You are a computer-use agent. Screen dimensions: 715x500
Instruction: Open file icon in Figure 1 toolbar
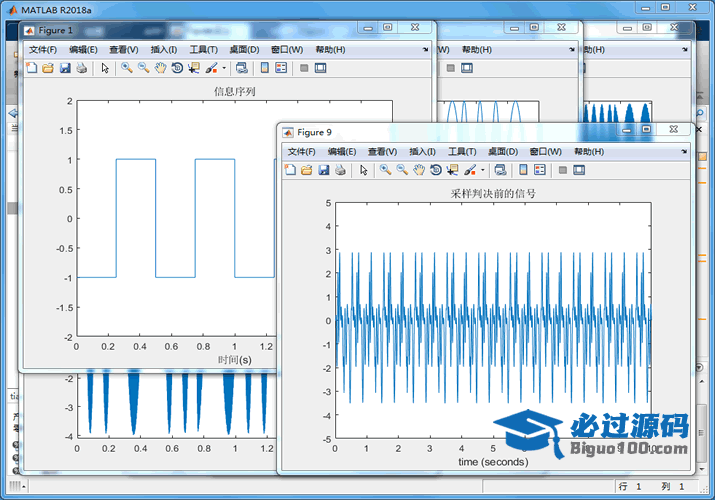(x=47, y=68)
